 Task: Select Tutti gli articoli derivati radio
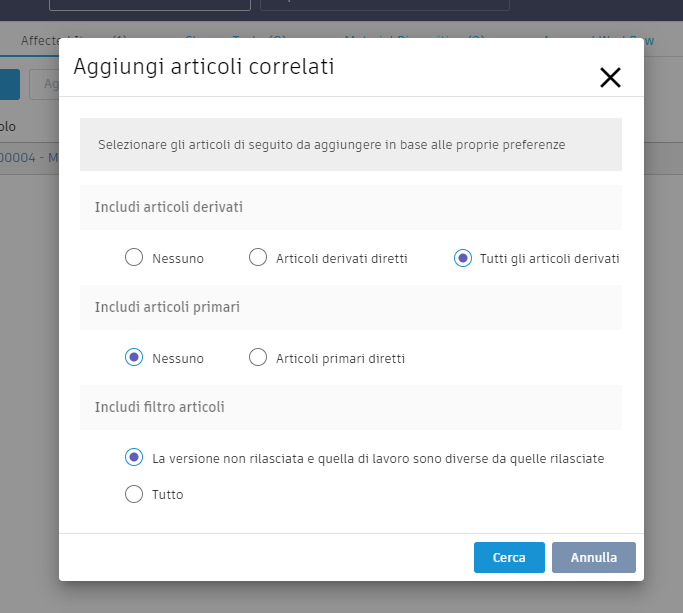463,258
